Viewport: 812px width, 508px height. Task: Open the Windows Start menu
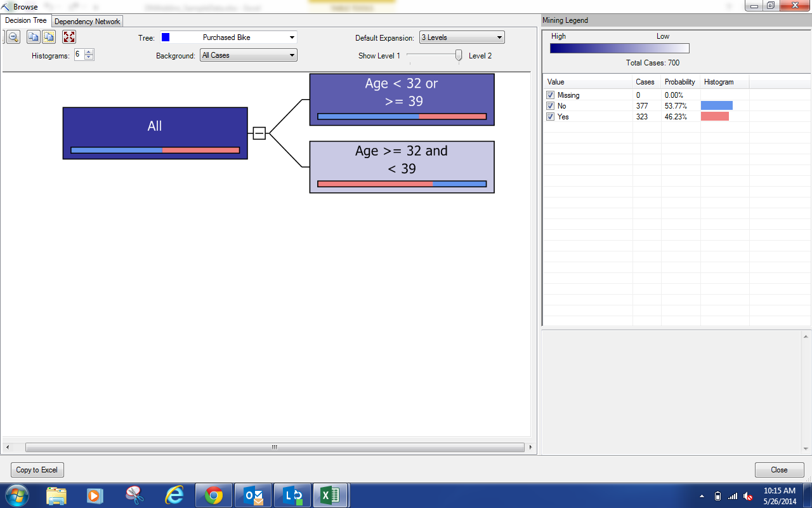tap(16, 495)
